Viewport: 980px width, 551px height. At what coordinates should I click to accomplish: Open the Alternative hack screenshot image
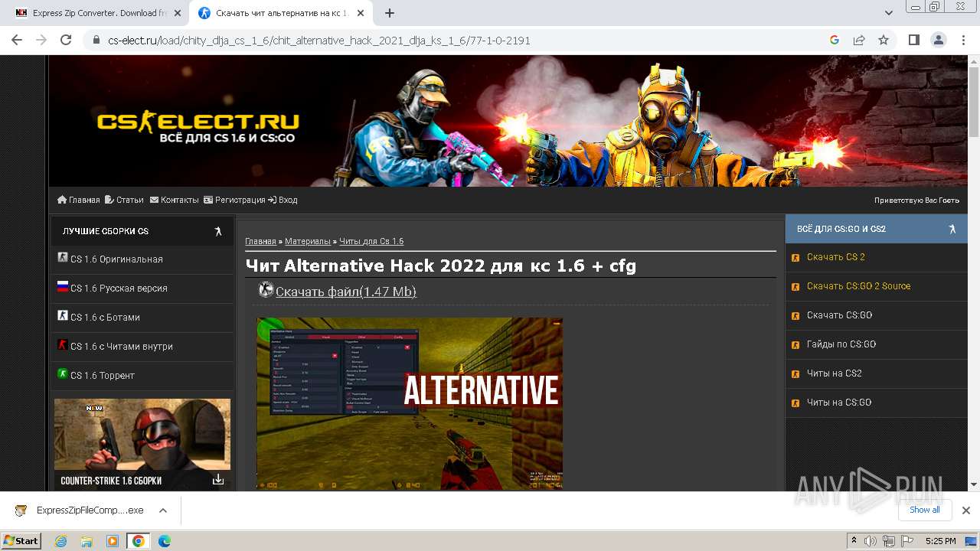point(410,404)
